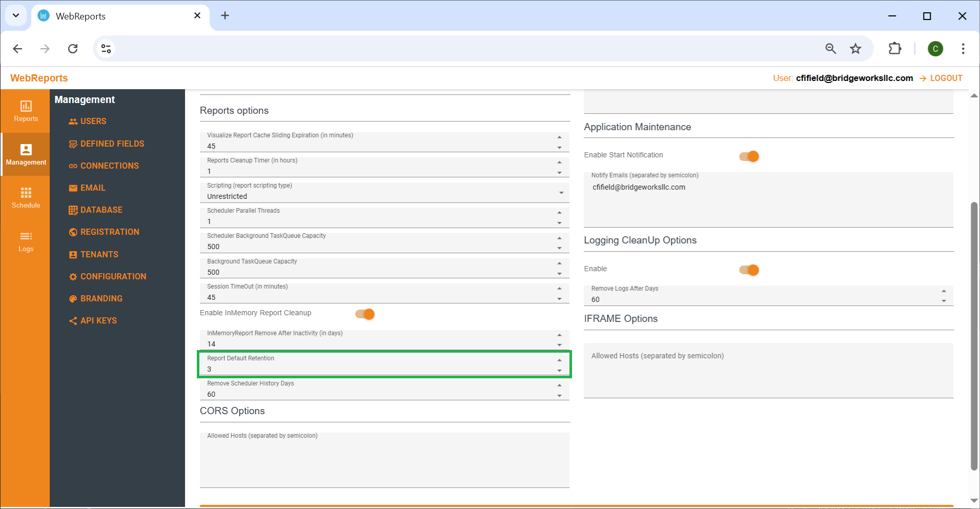Click the Remove Logs After Days field
Screen dimensions: 980x509
tap(768, 296)
